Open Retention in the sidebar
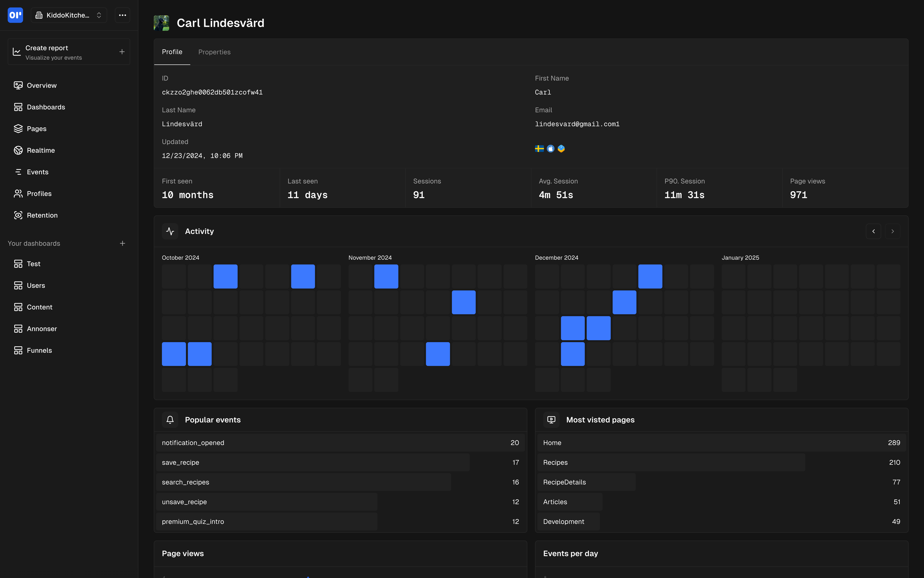 pos(69,215)
